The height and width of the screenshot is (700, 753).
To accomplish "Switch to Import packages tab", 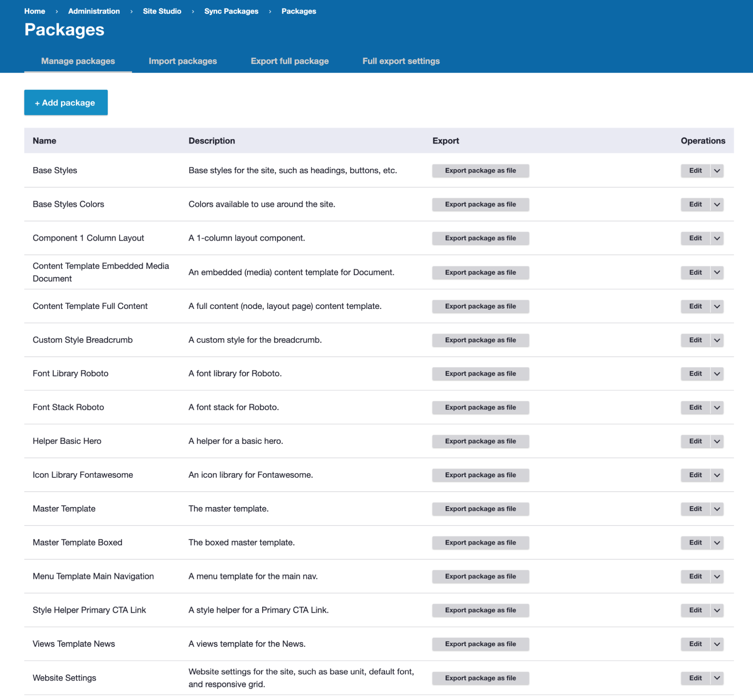I will pos(183,61).
